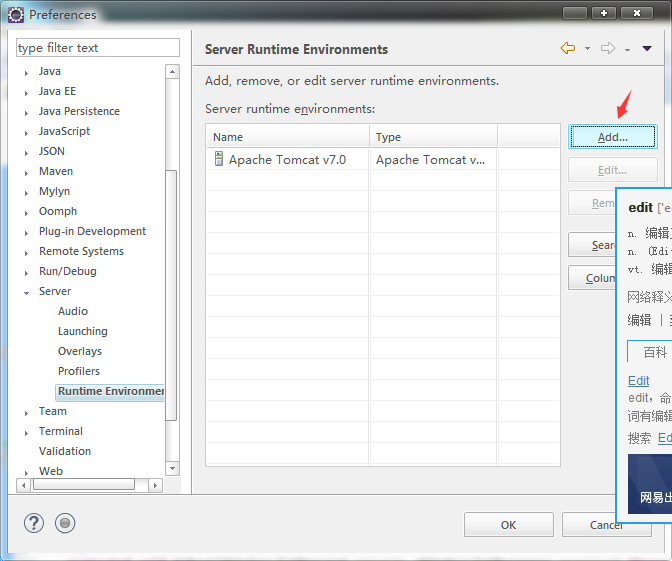This screenshot has width=672, height=561.
Task: Select the Maven preference label
Action: coord(56,171)
